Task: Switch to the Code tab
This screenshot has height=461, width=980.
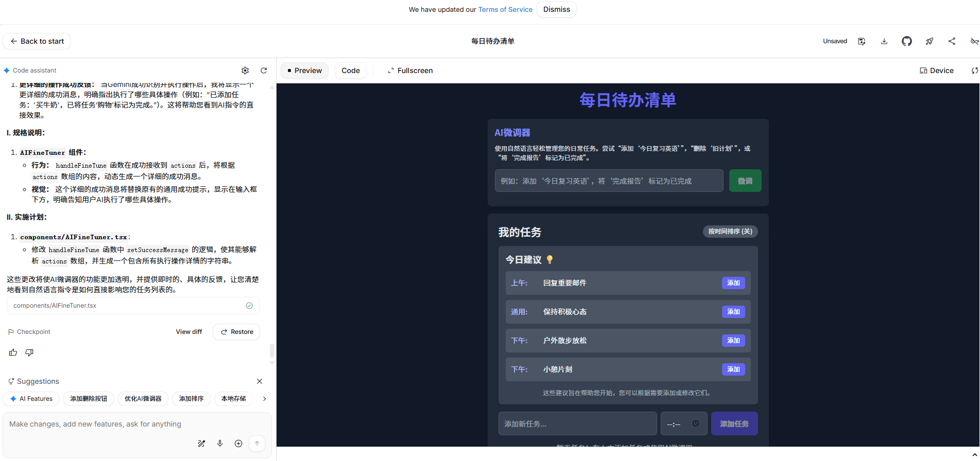Action: (x=350, y=70)
